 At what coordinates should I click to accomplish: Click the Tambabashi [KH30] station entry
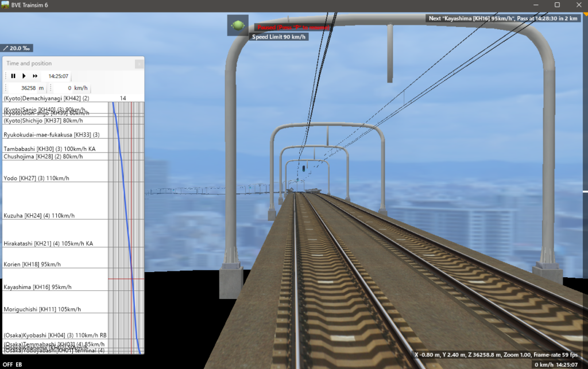[49, 149]
